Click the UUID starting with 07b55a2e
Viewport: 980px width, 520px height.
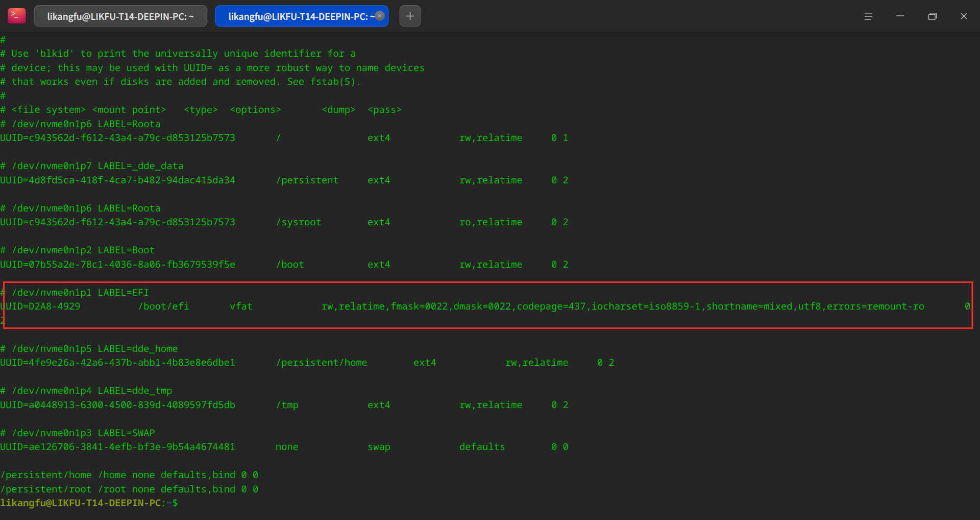(x=118, y=265)
